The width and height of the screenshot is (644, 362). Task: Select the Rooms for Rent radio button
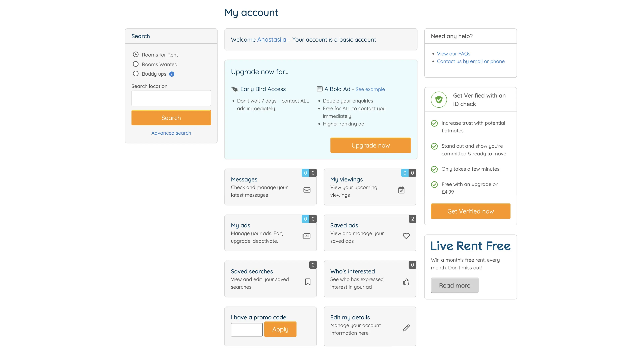coord(136,54)
